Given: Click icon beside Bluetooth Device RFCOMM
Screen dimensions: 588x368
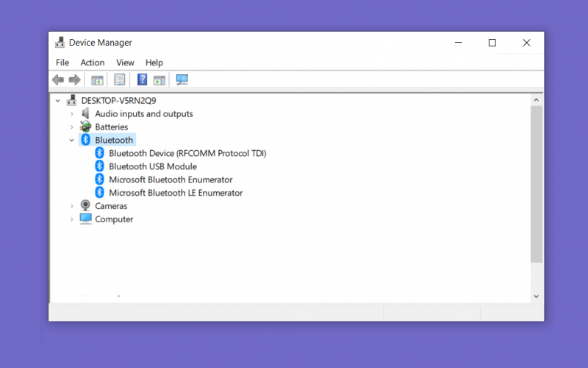Looking at the screenshot, I should pyautogui.click(x=99, y=153).
